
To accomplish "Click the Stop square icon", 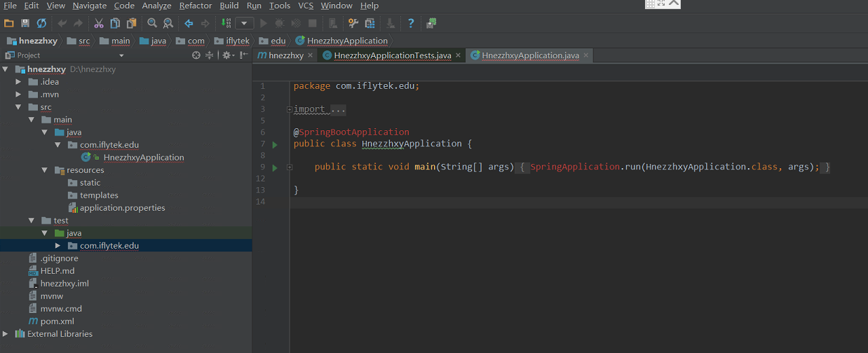I will tap(313, 23).
